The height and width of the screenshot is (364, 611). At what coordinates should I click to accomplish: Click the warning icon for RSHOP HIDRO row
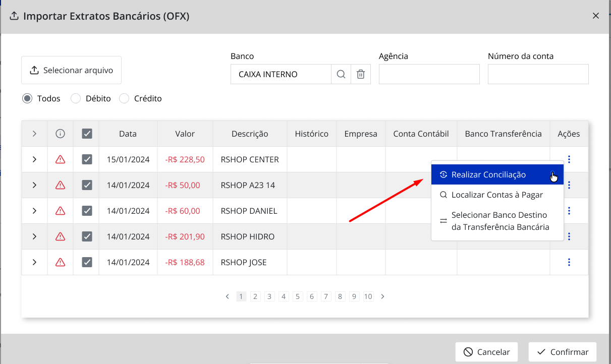61,236
